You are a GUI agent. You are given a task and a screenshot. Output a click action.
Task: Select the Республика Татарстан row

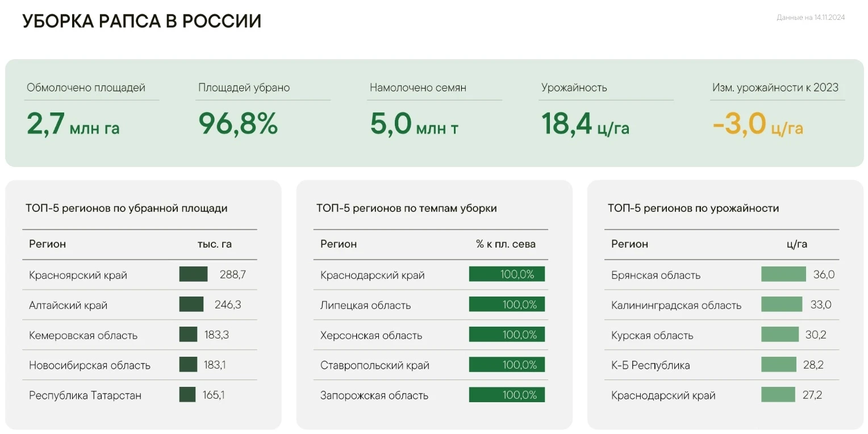[x=85, y=395]
